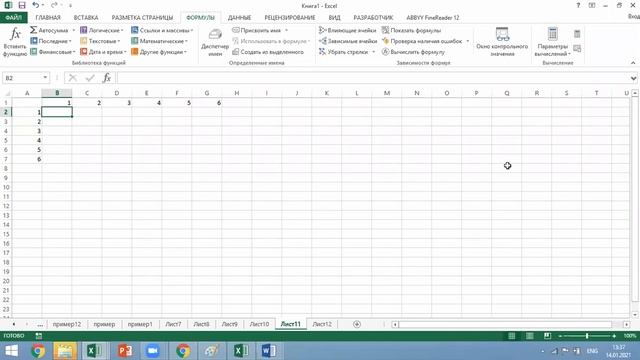Select column header M
640x360 pixels.
[387, 93]
